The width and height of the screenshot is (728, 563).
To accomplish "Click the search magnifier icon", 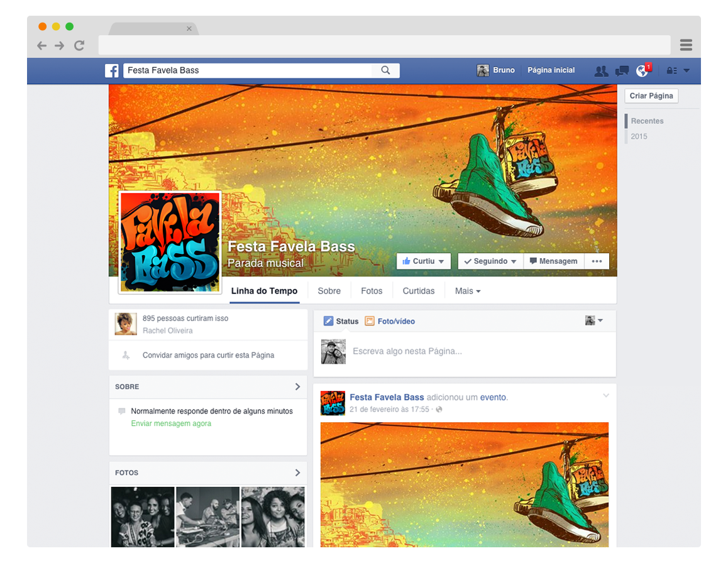I will 385,70.
